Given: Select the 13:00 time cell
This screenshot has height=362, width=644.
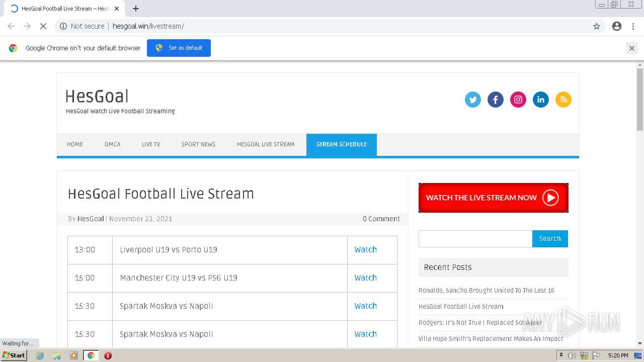Looking at the screenshot, I should pyautogui.click(x=90, y=250).
